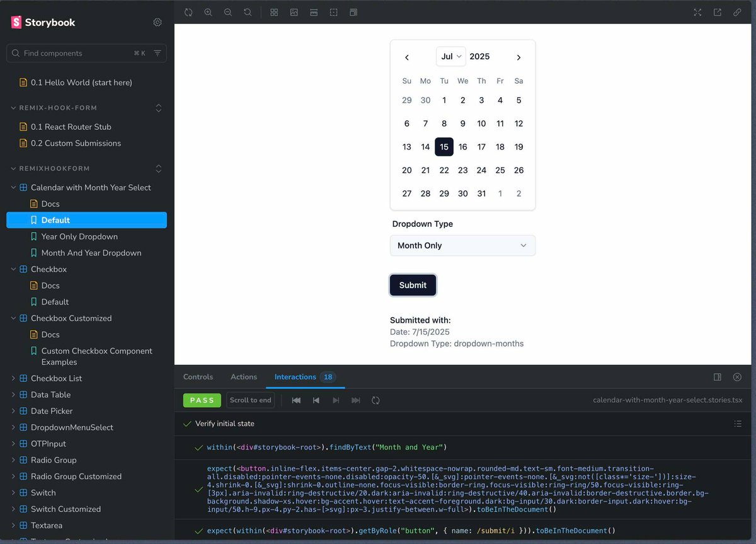Click the list icon on Verify initial state
This screenshot has width=756, height=544.
(x=738, y=424)
